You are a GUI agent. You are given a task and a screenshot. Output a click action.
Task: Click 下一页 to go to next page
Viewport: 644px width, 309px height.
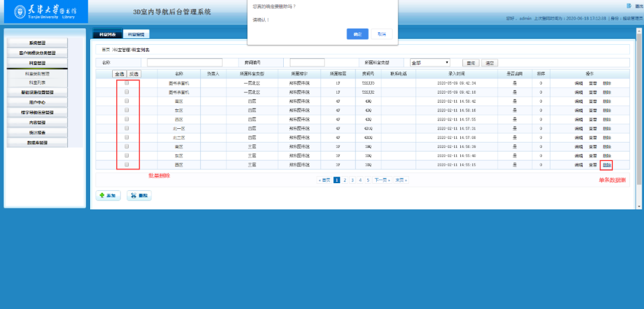tap(382, 180)
